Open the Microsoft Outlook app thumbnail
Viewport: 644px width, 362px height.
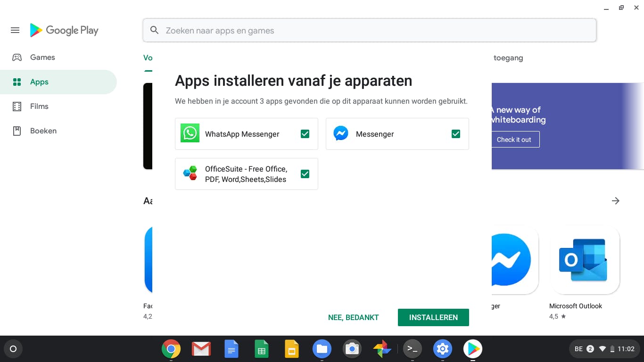tap(585, 260)
